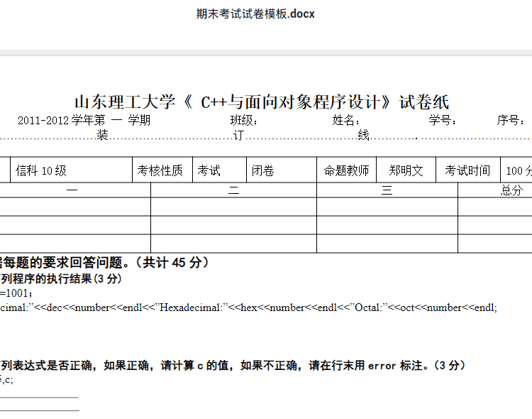532x419 pixels.
Task: Click the 姓名: label
Action: [345, 120]
